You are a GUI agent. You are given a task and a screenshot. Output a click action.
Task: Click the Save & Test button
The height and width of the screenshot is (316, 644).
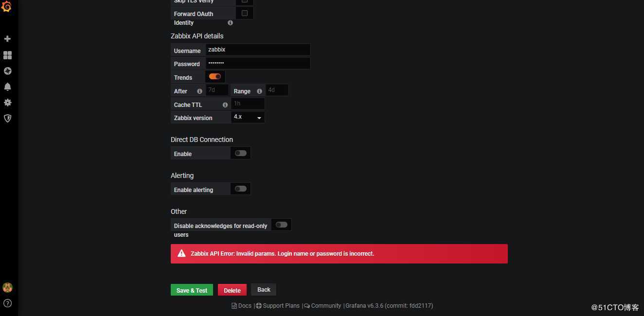tap(192, 290)
